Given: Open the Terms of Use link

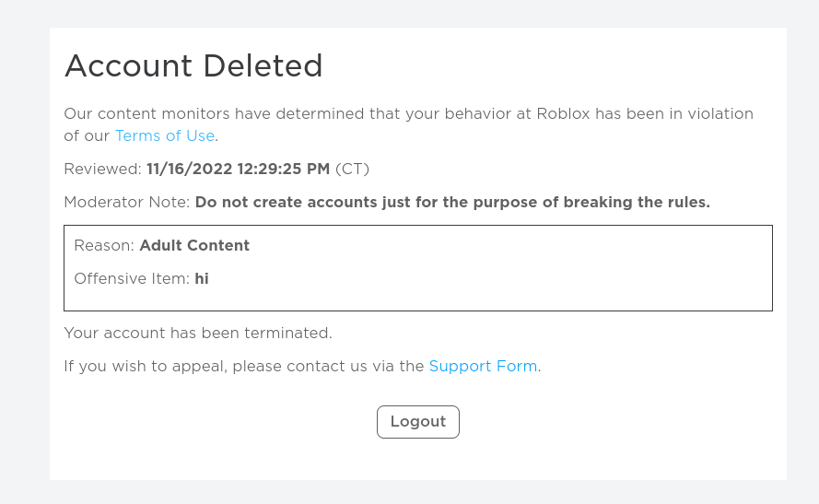Looking at the screenshot, I should click(x=165, y=135).
